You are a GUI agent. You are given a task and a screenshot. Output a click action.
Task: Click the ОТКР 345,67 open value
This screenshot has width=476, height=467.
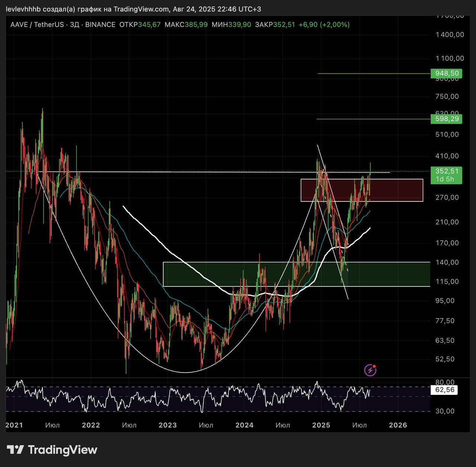click(140, 25)
